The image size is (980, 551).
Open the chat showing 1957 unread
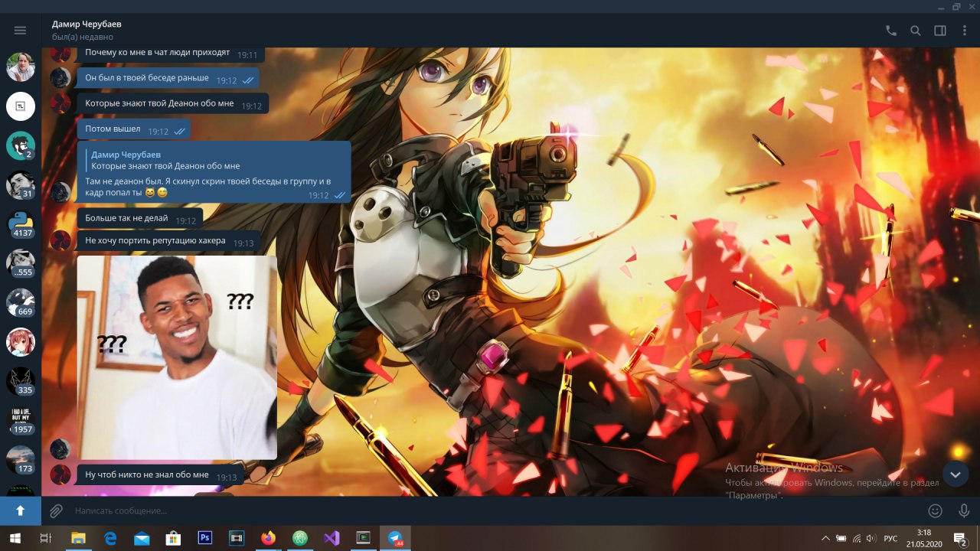click(21, 420)
